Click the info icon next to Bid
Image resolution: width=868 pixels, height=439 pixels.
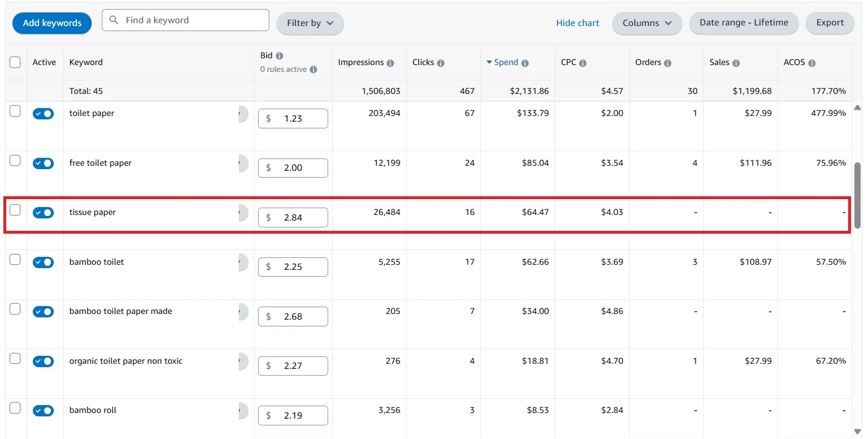pos(280,56)
